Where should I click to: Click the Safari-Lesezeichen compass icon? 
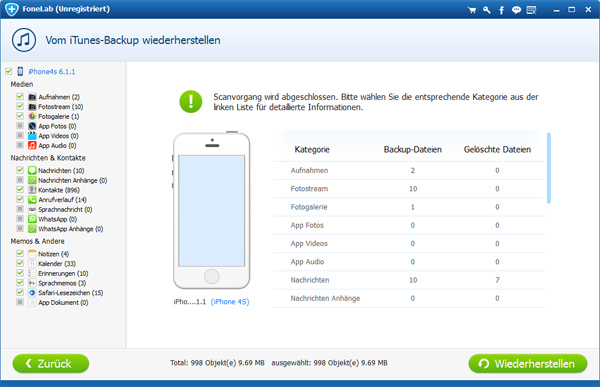[x=32, y=292]
